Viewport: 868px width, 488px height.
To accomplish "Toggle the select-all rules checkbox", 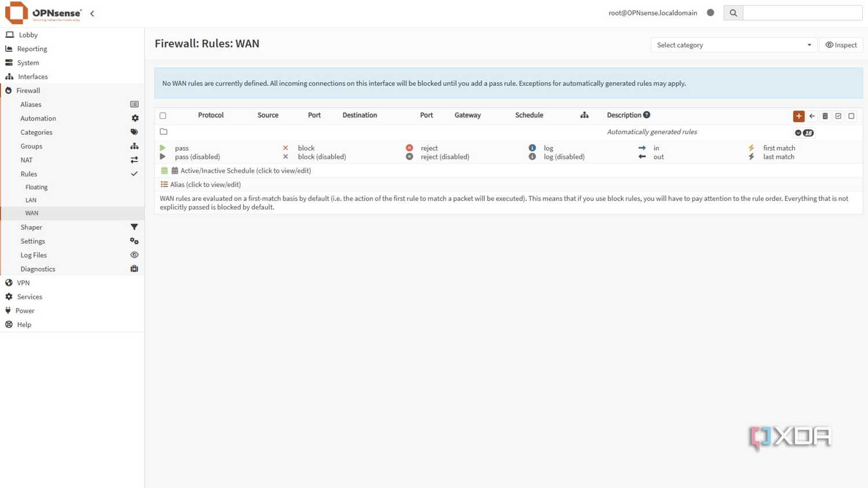I will (163, 116).
